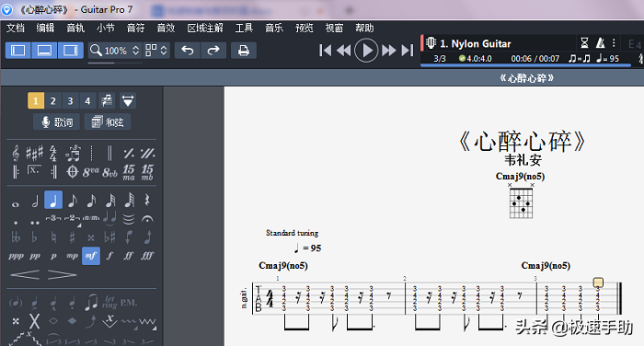Click the playback progress bar
The height and width of the screenshot is (346, 644).
pos(525,65)
